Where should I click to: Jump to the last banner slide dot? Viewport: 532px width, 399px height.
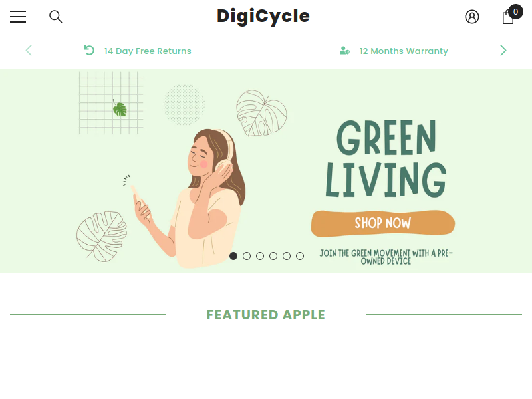point(300,256)
